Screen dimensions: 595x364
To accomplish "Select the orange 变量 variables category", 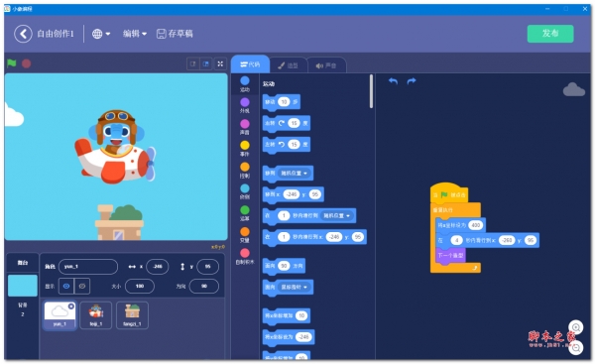I will point(245,235).
